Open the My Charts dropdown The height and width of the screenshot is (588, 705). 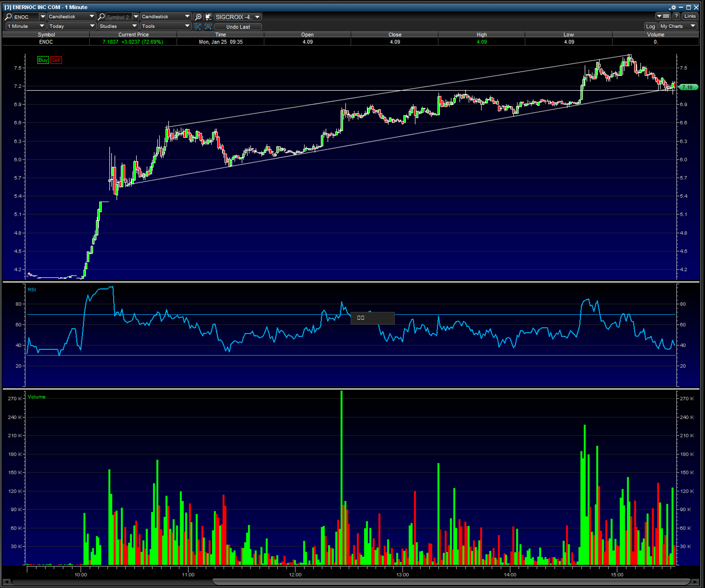[677, 26]
